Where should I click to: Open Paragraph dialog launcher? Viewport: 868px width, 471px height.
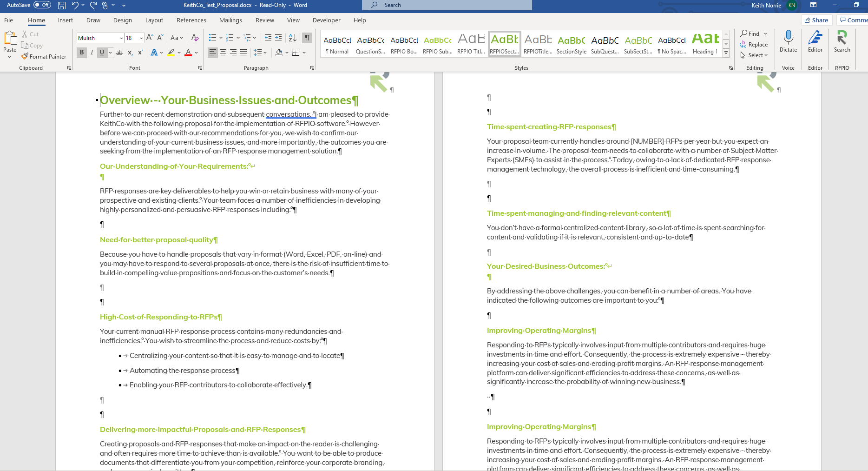312,68
